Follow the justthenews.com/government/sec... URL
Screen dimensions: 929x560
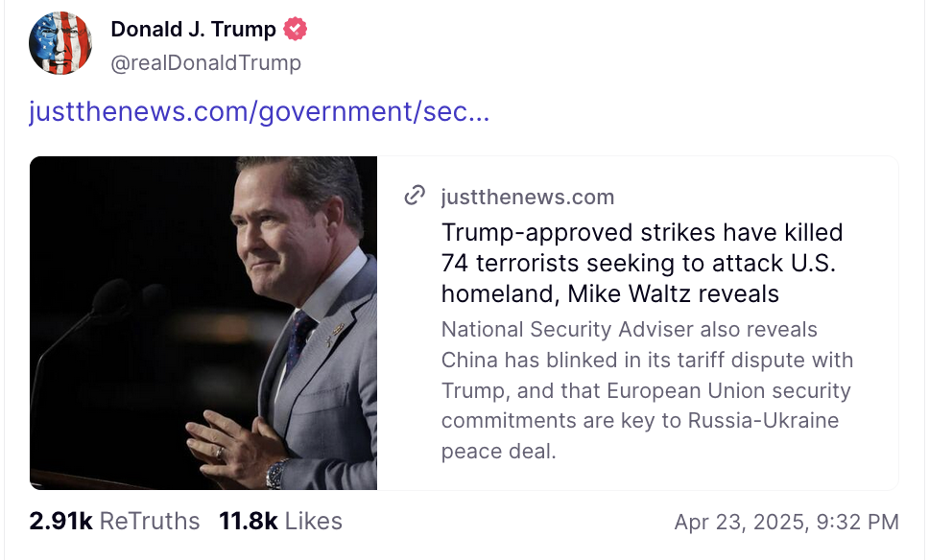259,111
